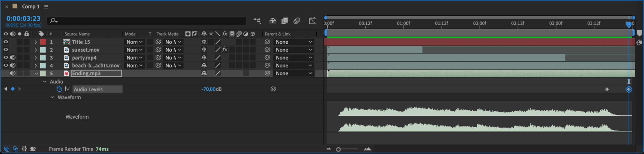Enable Motion Blur for the composition
Screen dimensions: 644x154
[x=297, y=21]
